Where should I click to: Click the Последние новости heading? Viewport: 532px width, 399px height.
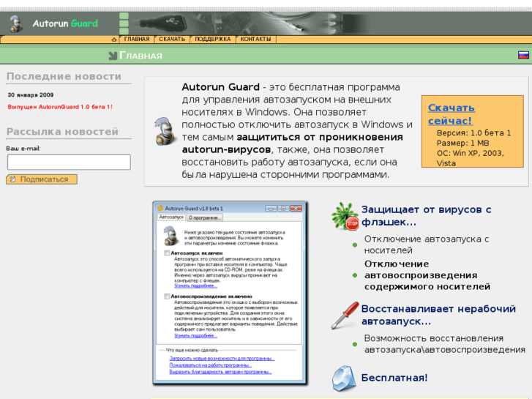pyautogui.click(x=64, y=76)
